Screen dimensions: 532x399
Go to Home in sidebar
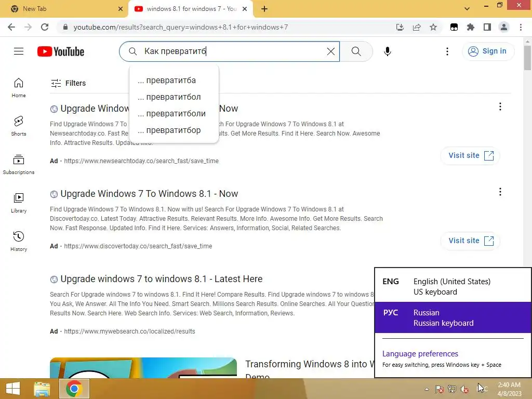19,87
